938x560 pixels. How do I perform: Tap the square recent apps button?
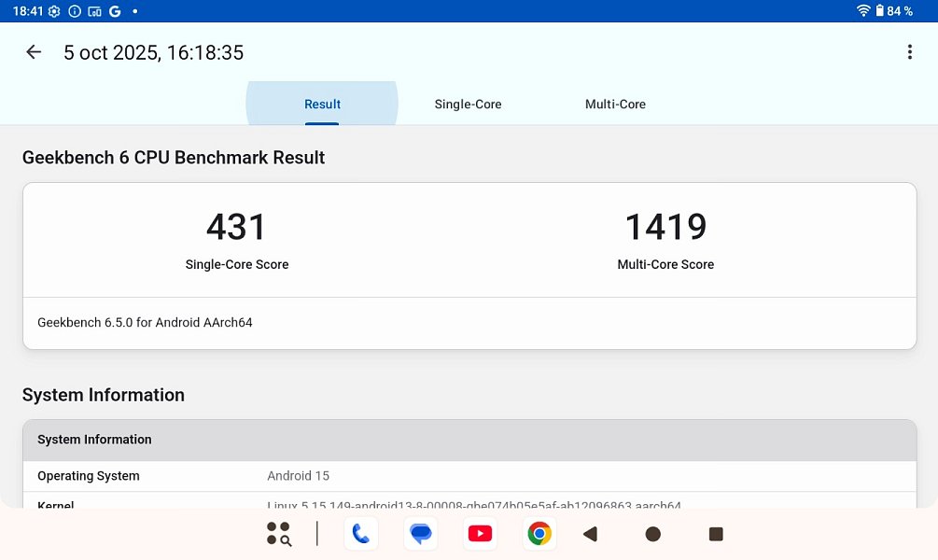[716, 534]
